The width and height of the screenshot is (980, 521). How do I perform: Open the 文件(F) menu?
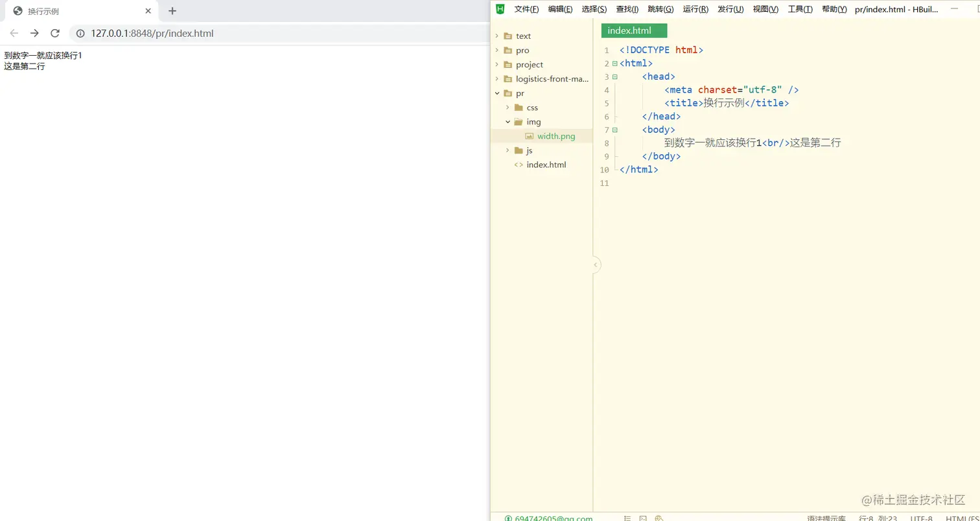point(526,9)
